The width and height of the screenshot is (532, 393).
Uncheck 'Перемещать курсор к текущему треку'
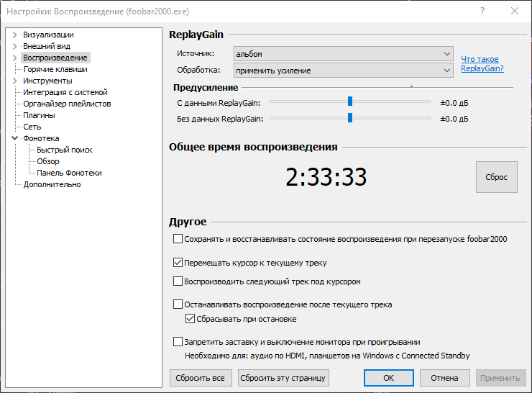(178, 263)
